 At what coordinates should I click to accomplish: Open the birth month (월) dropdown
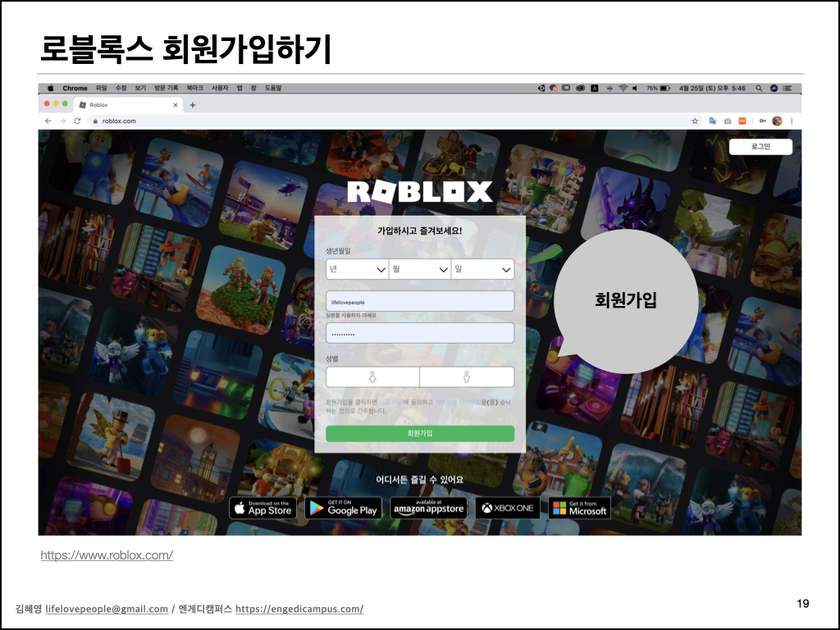coord(420,269)
